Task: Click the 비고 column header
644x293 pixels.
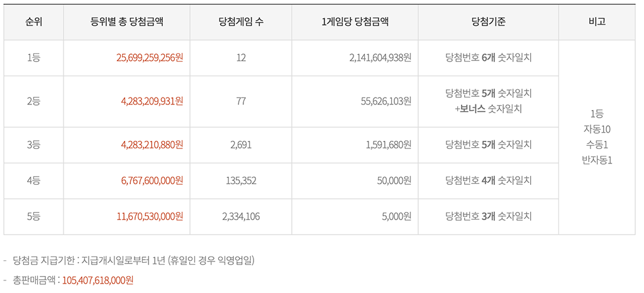Action: coord(597,22)
